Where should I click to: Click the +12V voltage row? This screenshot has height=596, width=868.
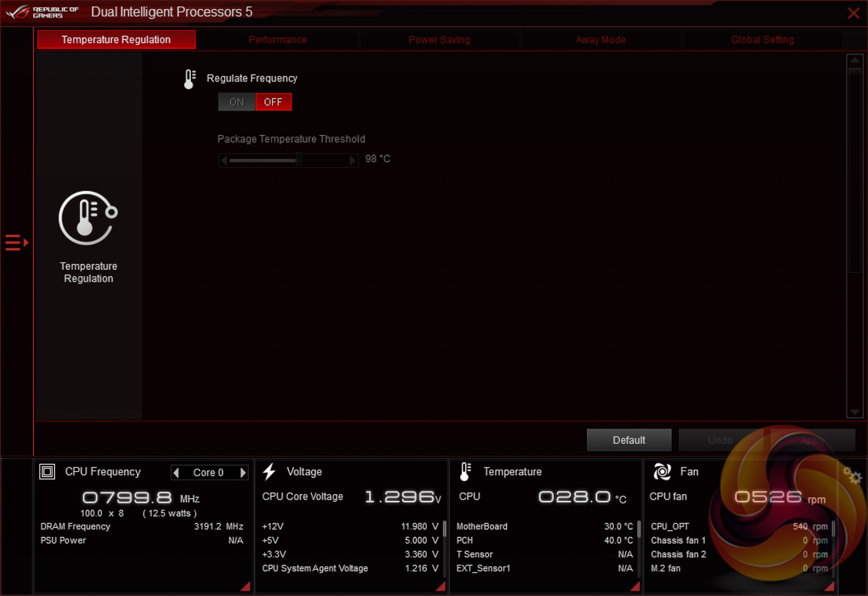click(350, 526)
